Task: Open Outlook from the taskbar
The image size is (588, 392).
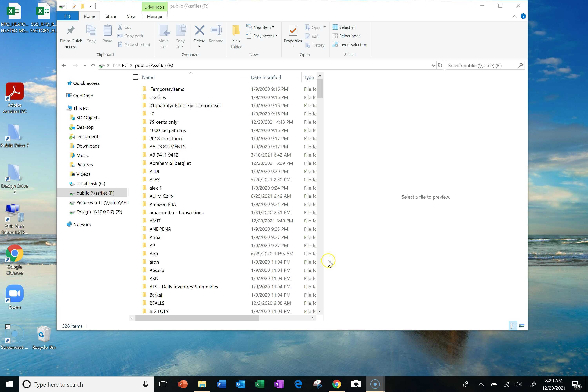Action: pos(240,384)
